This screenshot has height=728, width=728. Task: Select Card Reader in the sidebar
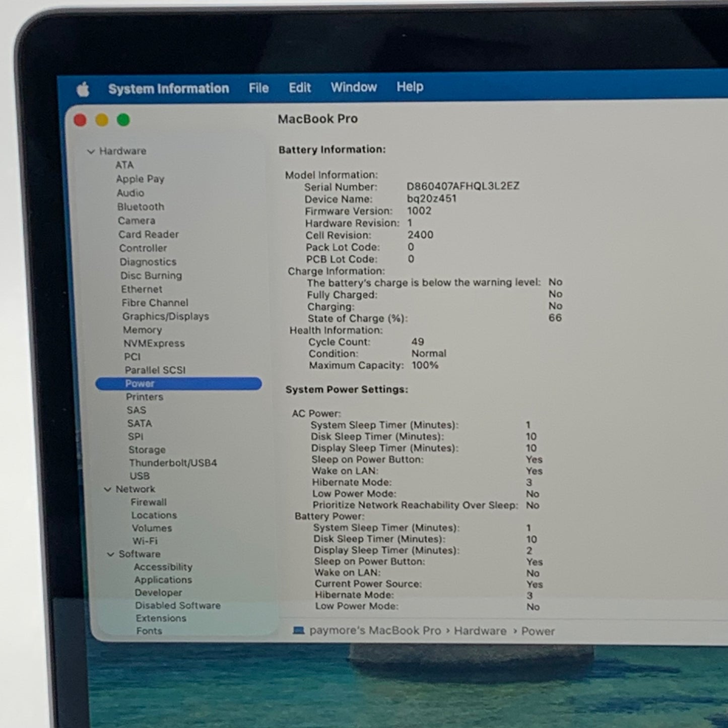(149, 234)
